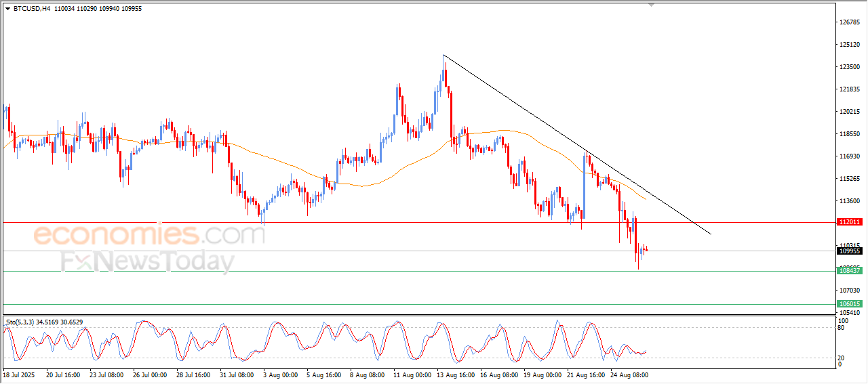Click the 21 Aug 16:00 time label
The height and width of the screenshot is (384, 868).
pyautogui.click(x=585, y=375)
